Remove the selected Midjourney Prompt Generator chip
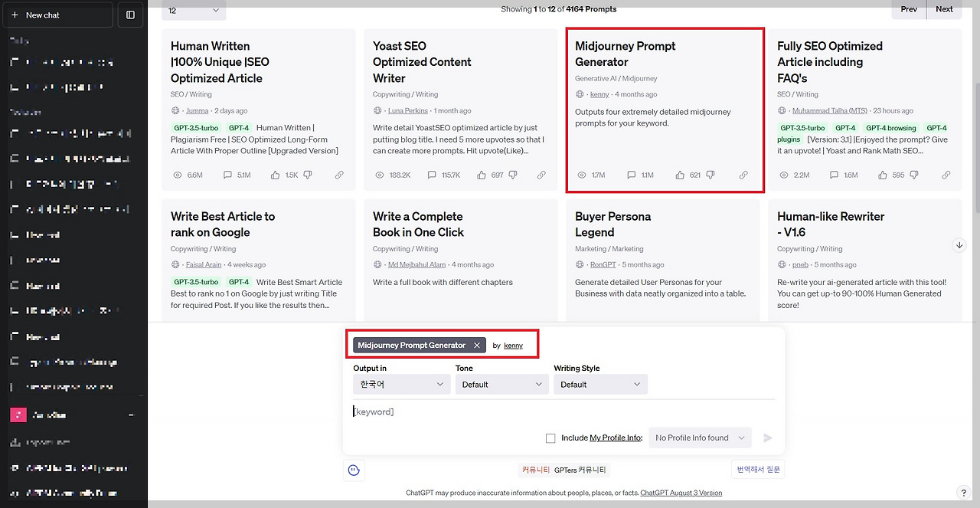This screenshot has height=508, width=980. tap(476, 346)
